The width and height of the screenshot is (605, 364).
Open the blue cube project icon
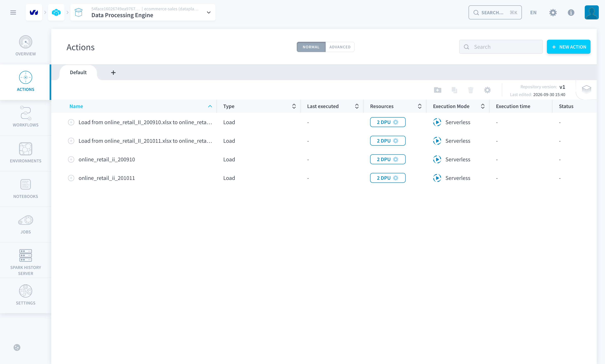[x=56, y=12]
